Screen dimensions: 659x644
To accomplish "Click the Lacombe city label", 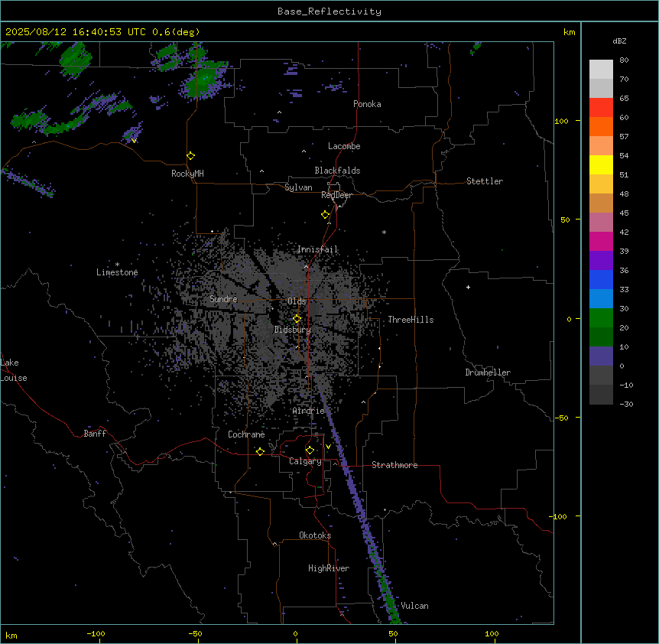I will (x=344, y=146).
